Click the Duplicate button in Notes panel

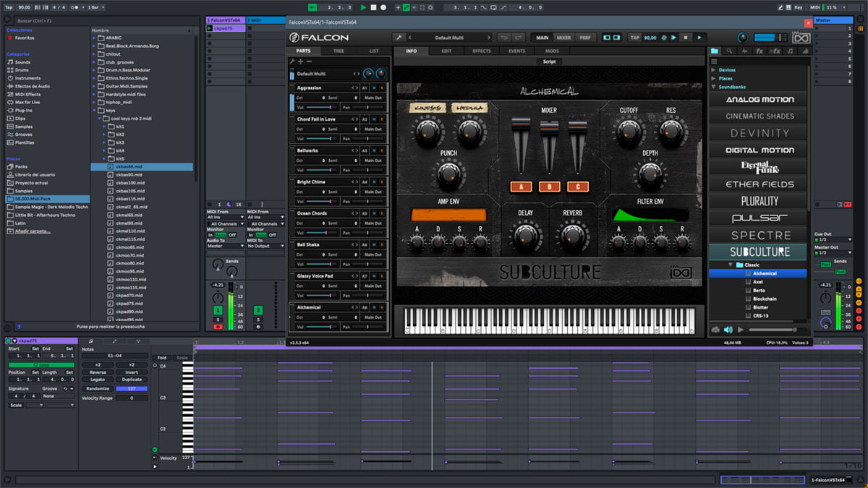click(132, 380)
